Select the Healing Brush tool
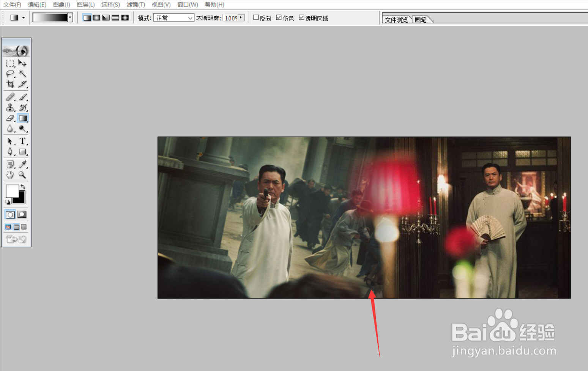This screenshot has width=588, height=371. pos(10,97)
